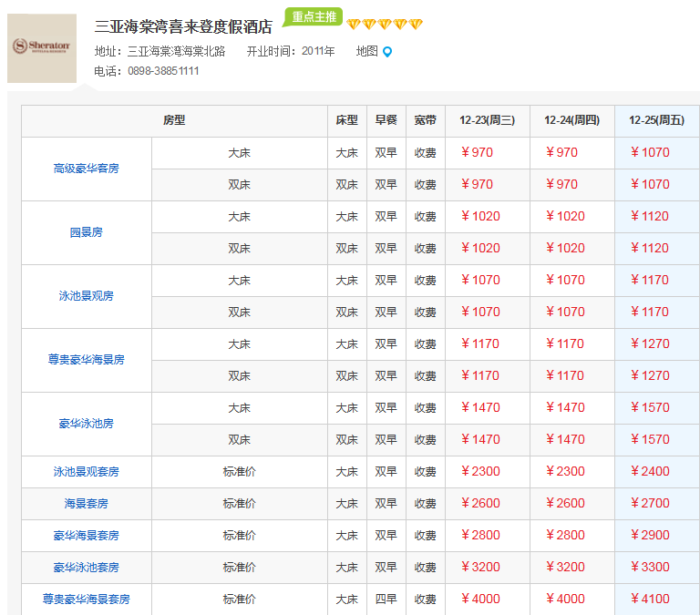Click the 12-23(周三) date column header
The width and height of the screenshot is (700, 615).
pos(487,120)
